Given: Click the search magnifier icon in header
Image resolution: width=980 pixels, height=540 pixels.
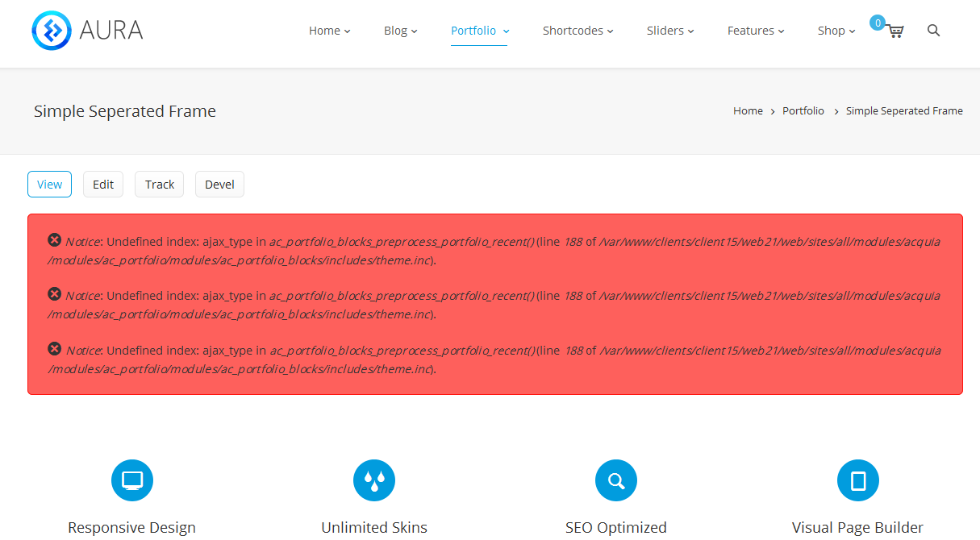Looking at the screenshot, I should click(x=933, y=31).
